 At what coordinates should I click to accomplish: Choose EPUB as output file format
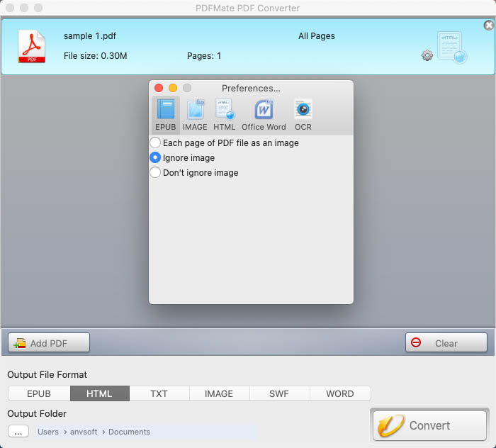(39, 393)
